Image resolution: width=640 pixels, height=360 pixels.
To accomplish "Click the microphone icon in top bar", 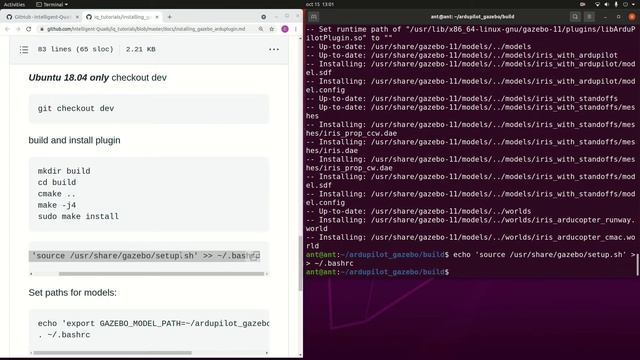I will [616, 4].
